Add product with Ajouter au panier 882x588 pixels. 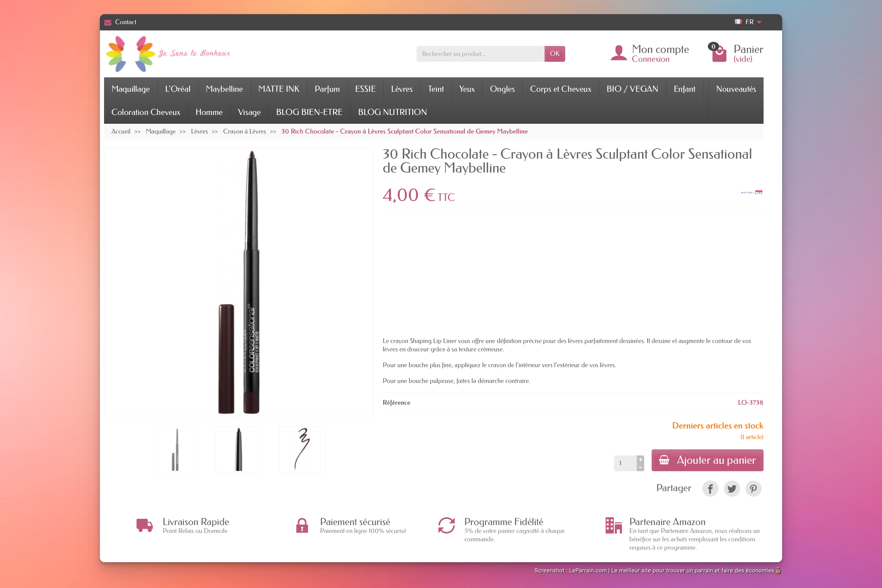tap(707, 460)
